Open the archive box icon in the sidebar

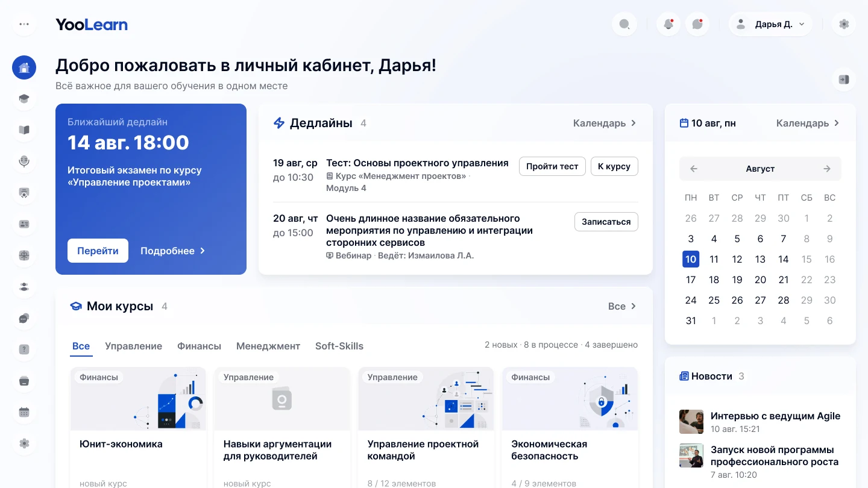pos(24,381)
